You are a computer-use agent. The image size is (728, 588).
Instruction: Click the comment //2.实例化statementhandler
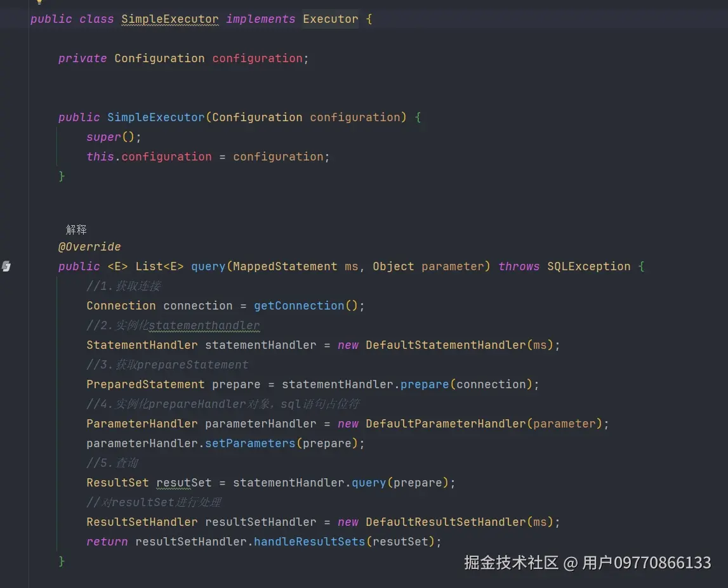pos(173,325)
